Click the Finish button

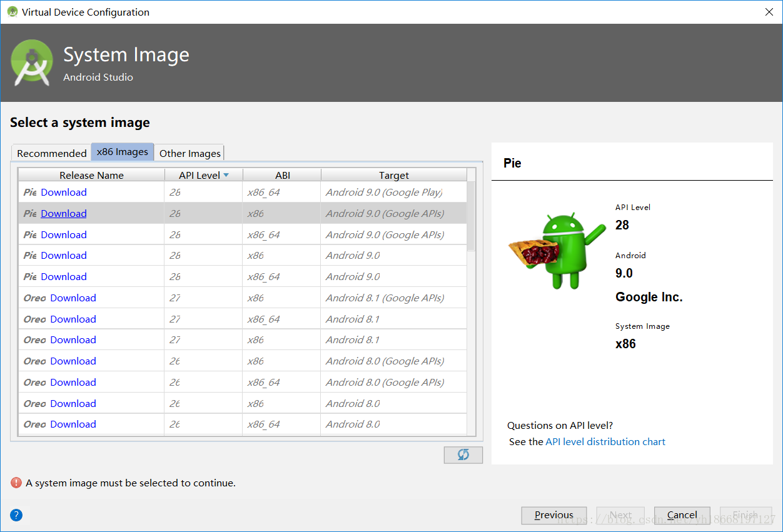[x=745, y=515]
